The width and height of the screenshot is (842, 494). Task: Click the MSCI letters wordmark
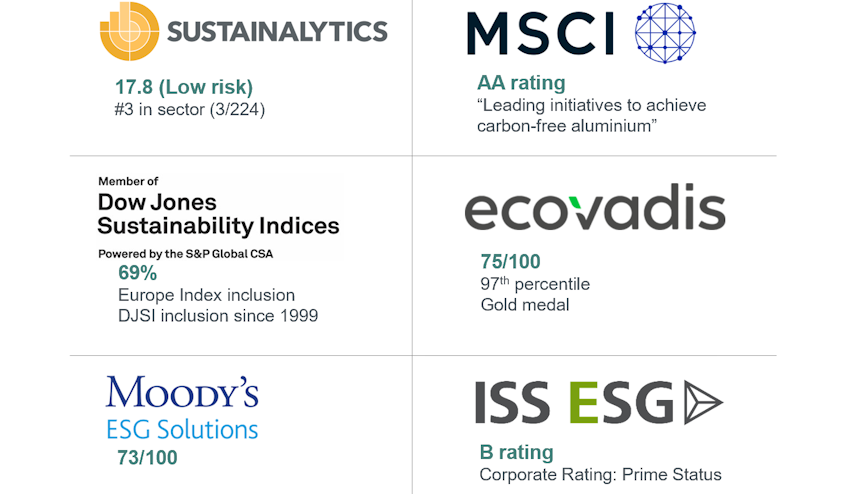tap(540, 32)
